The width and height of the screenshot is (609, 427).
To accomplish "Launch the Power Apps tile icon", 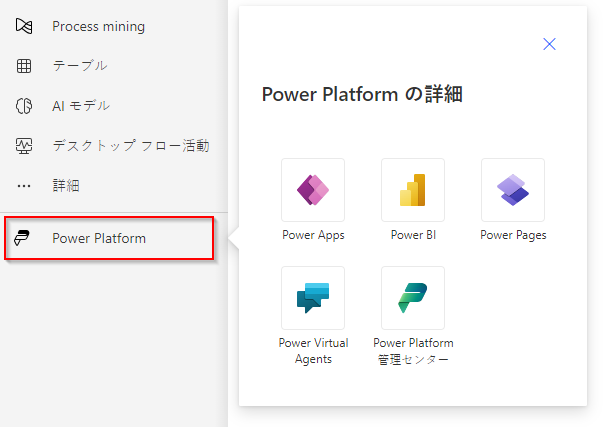I will [313, 190].
